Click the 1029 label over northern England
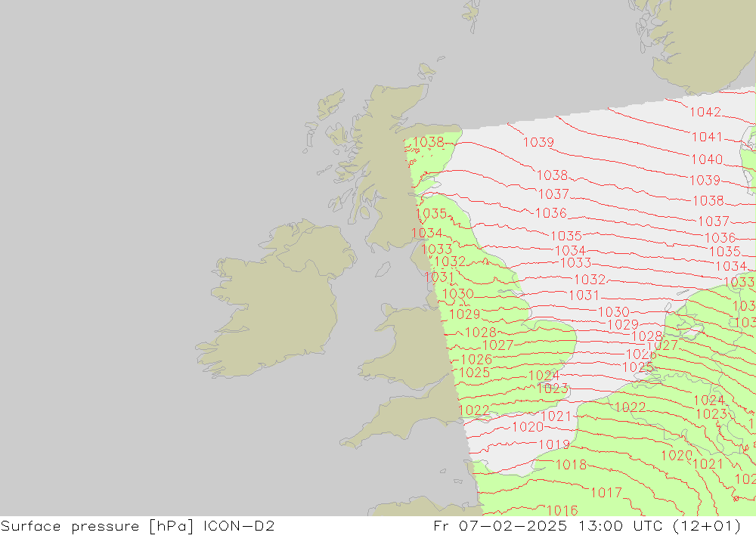Viewport: 756px width, 554px height. point(464,314)
